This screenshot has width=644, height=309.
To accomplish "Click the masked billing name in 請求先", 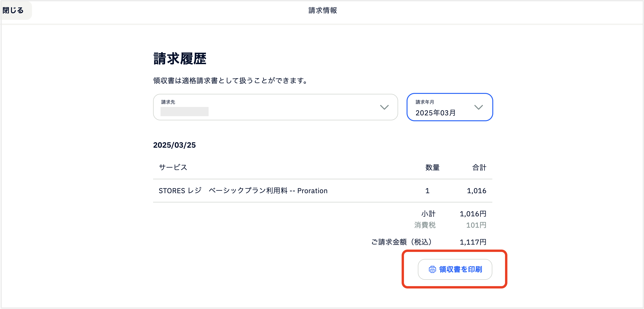I will tap(184, 111).
